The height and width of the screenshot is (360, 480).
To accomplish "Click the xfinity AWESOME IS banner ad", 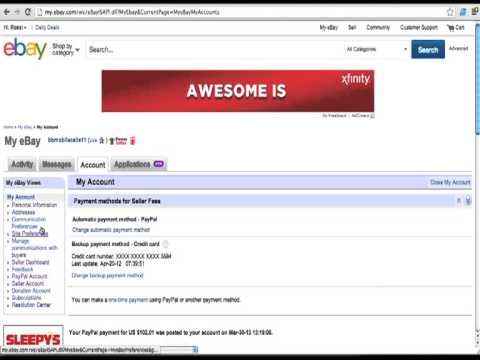I will (x=238, y=91).
